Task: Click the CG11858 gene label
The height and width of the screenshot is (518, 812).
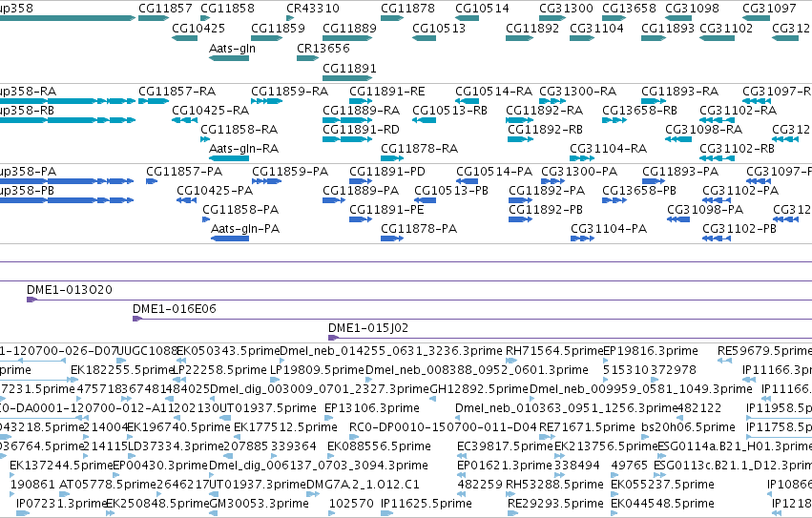Action: 227,9
